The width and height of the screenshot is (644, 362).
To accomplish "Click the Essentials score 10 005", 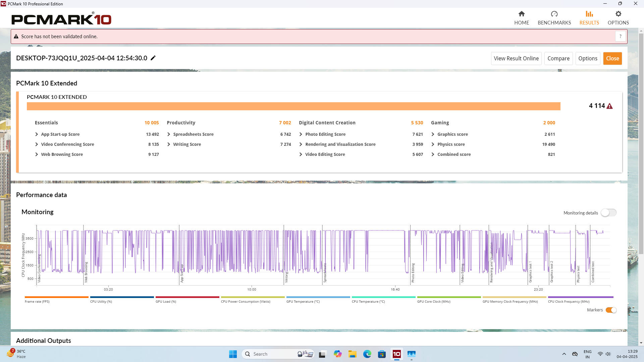I will click(152, 123).
